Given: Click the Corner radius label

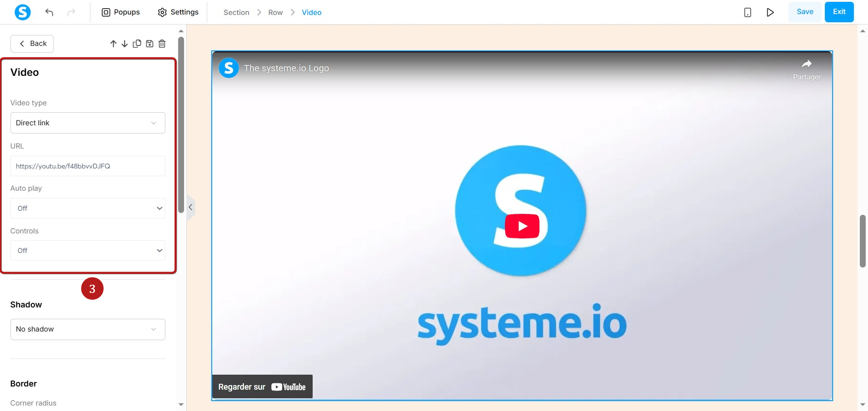Looking at the screenshot, I should [33, 403].
